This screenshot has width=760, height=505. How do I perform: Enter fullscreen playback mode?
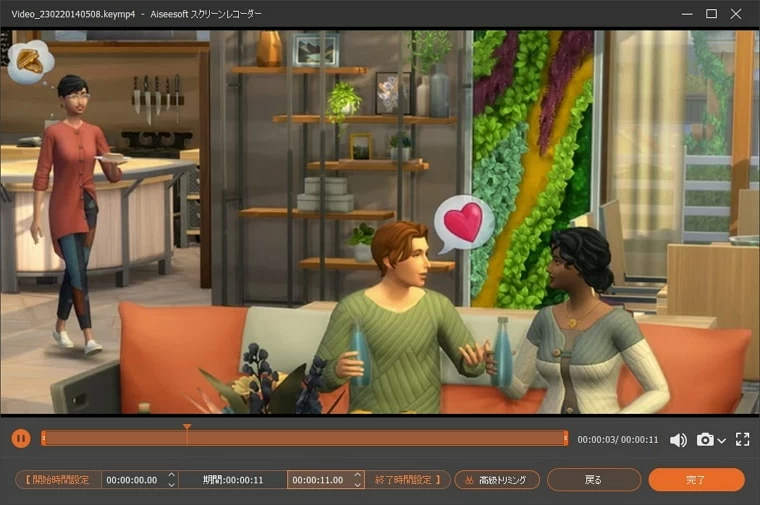tap(742, 440)
